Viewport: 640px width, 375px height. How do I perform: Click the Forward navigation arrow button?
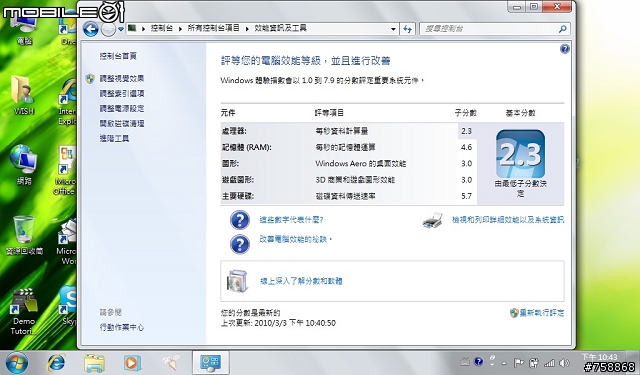(x=108, y=29)
